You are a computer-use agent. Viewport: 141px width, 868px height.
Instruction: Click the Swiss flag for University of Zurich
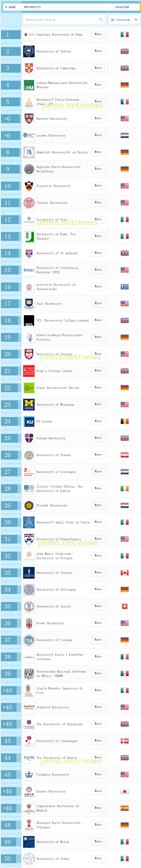click(x=124, y=606)
